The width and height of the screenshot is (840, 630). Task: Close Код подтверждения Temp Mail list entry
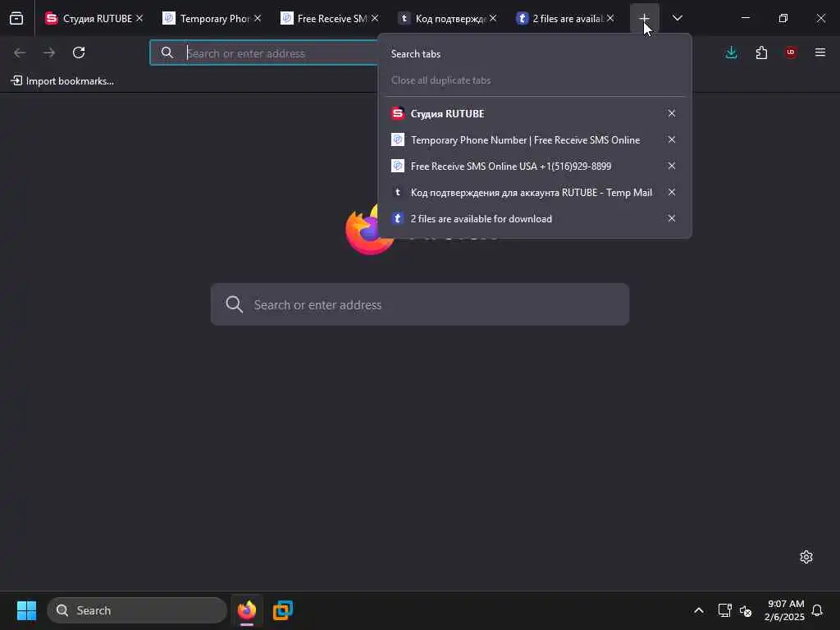click(671, 192)
